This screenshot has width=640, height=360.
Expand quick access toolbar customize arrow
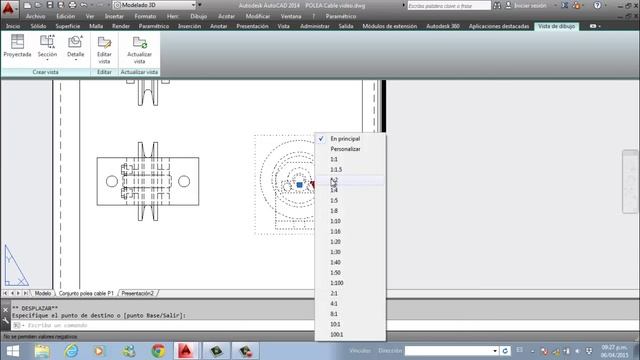[200, 5]
